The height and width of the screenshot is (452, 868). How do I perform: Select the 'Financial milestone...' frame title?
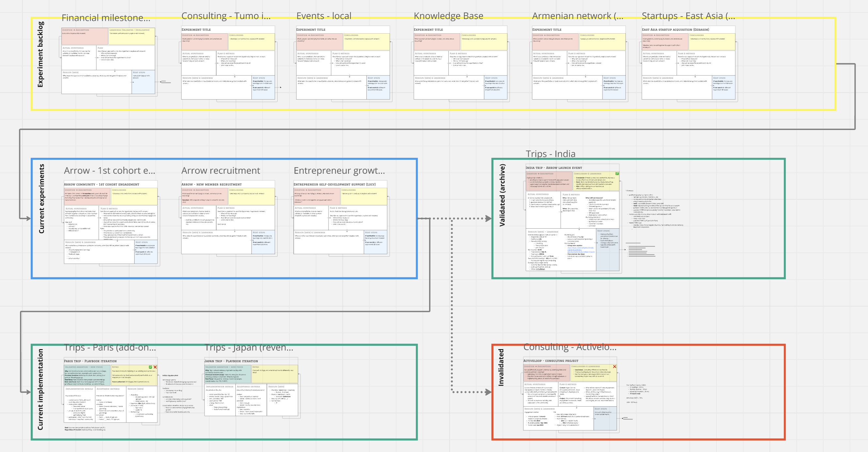pos(106,18)
